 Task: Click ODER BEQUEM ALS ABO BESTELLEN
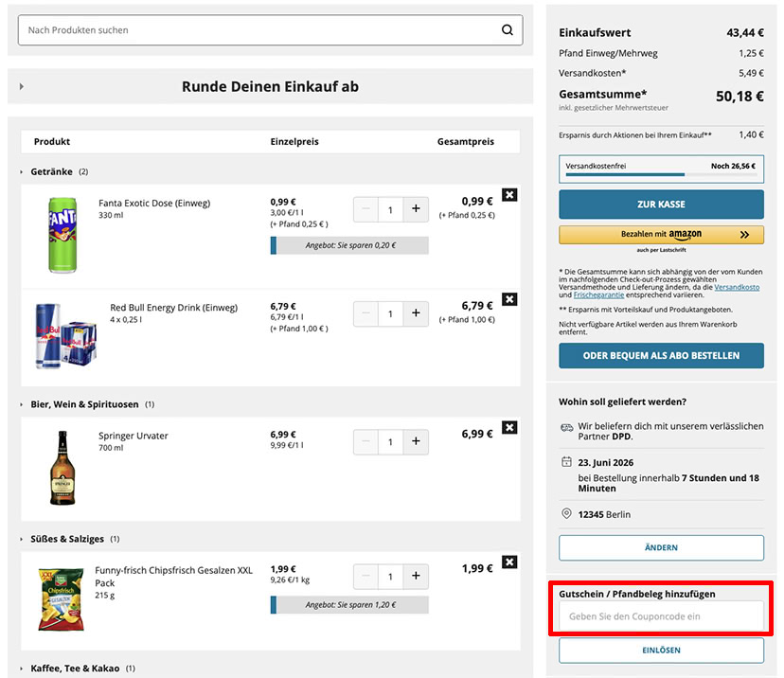point(661,355)
